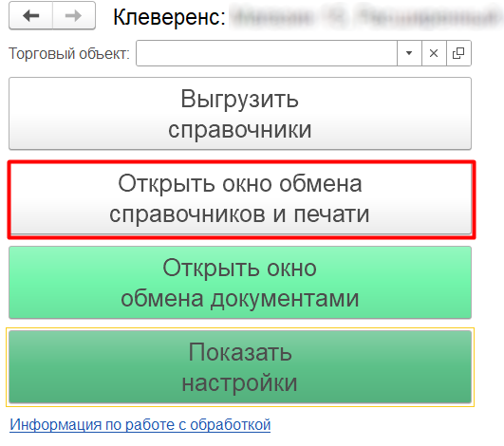This screenshot has height=446, width=504.
Task: Clear the Торговый объект field with X
Action: [434, 53]
